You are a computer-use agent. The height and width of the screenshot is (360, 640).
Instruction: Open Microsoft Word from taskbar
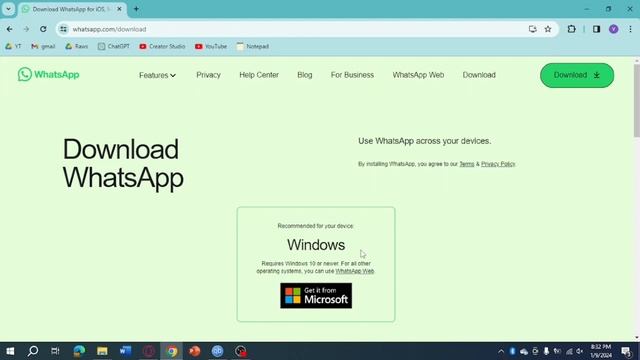coord(125,351)
